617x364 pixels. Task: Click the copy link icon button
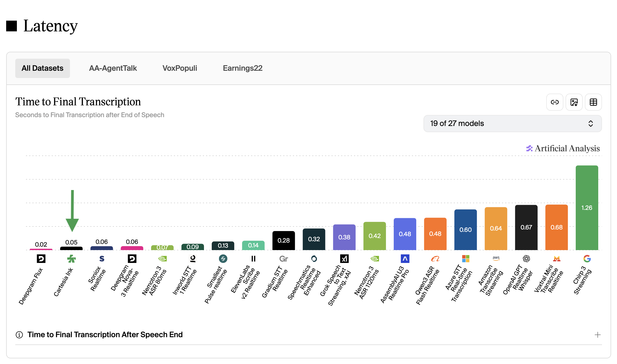555,102
